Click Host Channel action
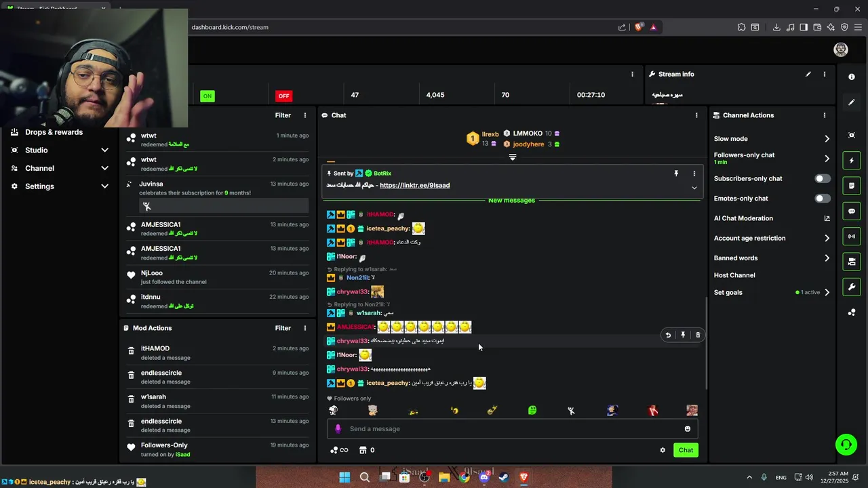Screen dimensions: 868x488 [x=734, y=275]
